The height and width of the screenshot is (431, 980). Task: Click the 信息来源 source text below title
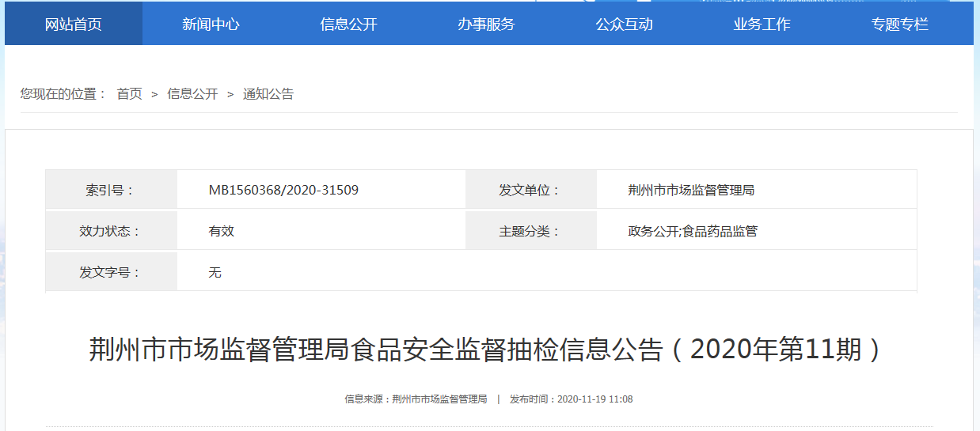click(x=416, y=399)
